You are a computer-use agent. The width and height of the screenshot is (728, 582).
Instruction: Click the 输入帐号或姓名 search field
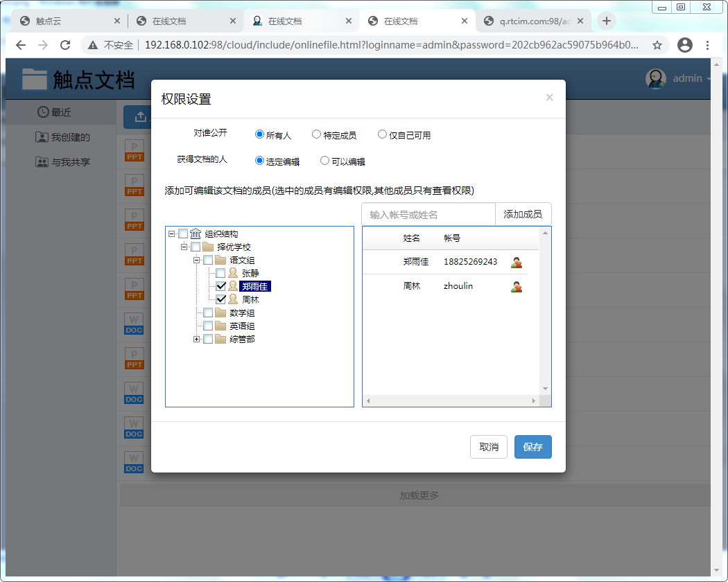coord(428,215)
